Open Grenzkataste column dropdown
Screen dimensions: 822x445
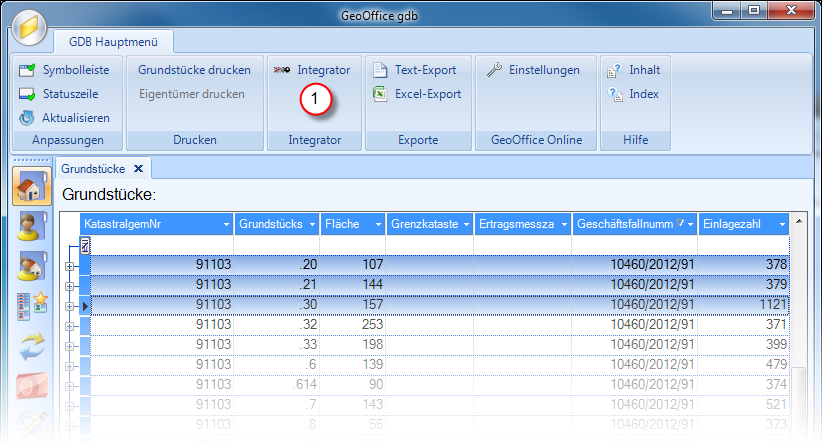(x=467, y=224)
